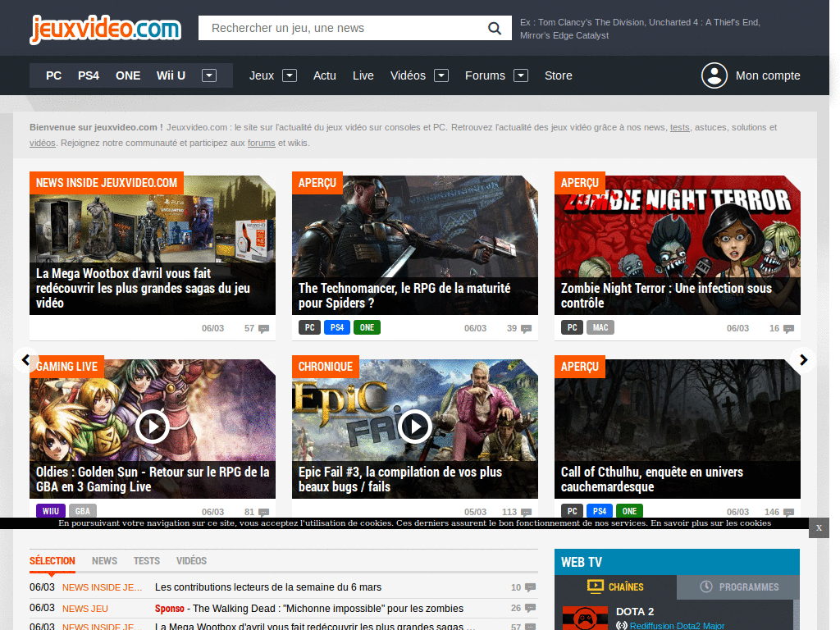Click the PS4 tag under The Technomancer
This screenshot has height=630, width=840.
tap(337, 327)
